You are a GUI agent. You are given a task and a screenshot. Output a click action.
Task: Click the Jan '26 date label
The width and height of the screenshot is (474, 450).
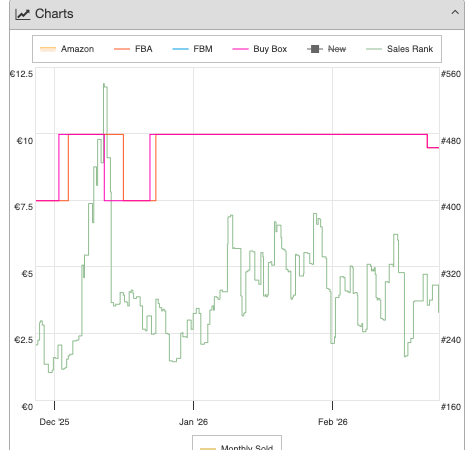point(193,422)
